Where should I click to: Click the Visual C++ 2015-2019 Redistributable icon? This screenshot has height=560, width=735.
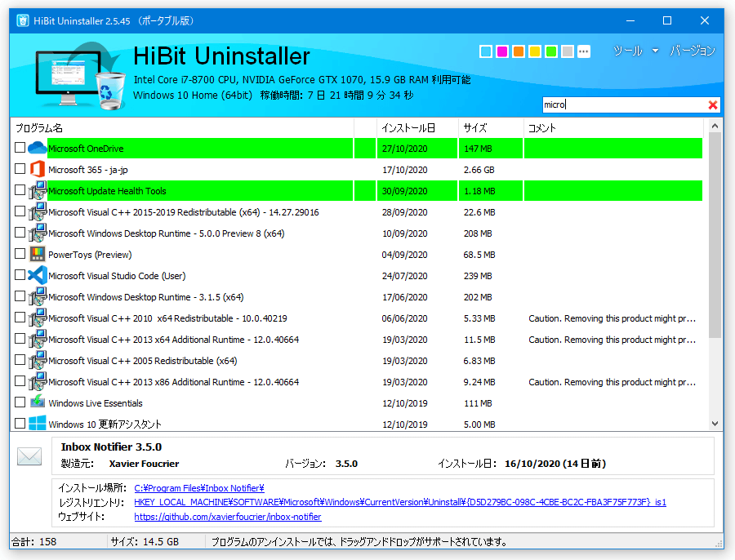37,211
